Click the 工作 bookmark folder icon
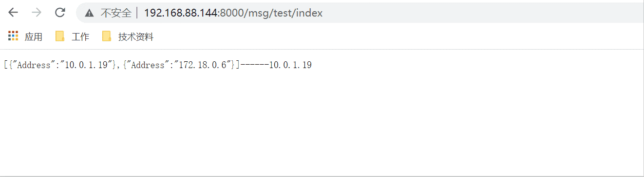The image size is (644, 177). 60,36
